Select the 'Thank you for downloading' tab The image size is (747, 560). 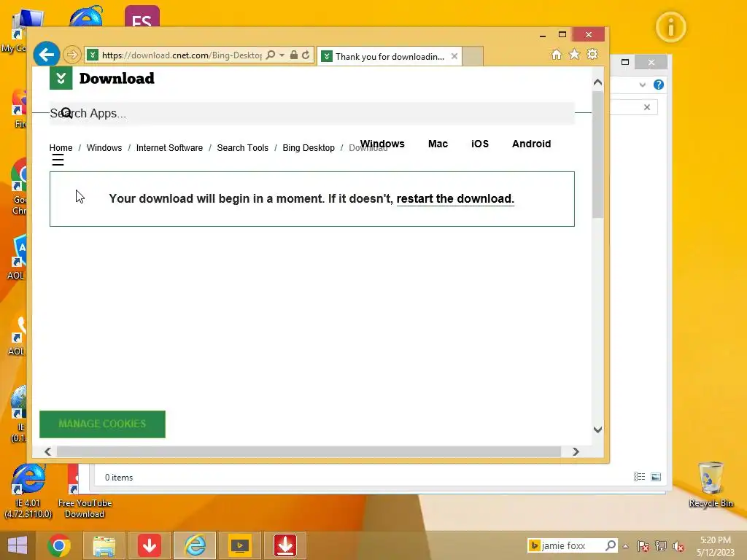[x=389, y=57]
